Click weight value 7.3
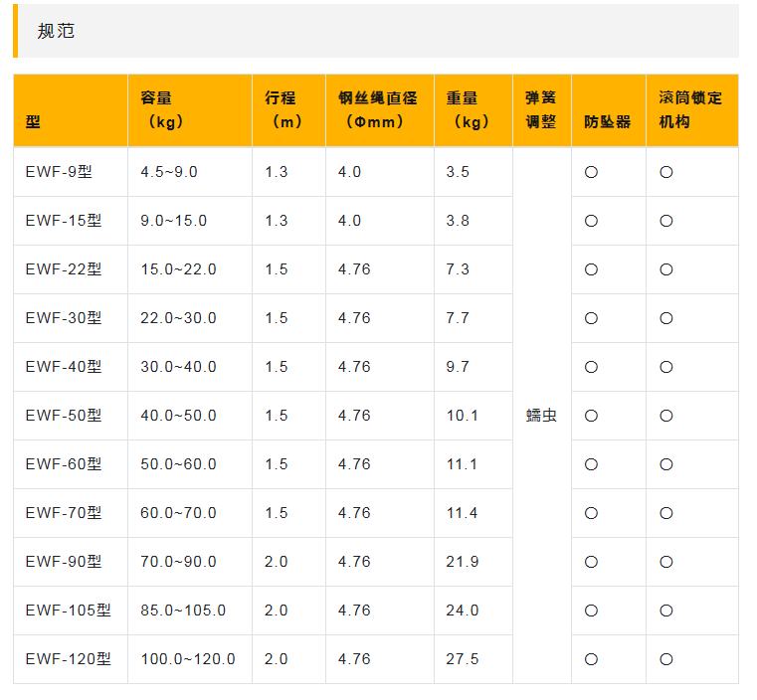This screenshot has height=700, width=757. click(x=458, y=269)
